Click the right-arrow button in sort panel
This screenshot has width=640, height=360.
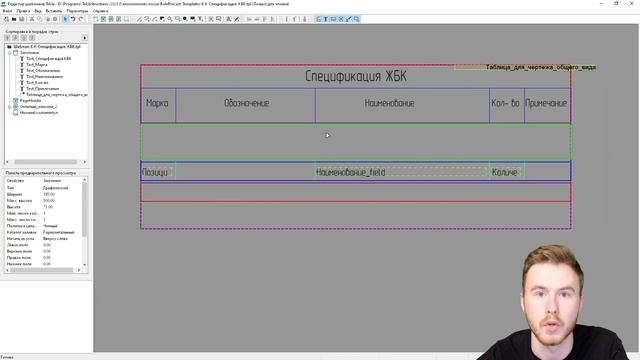click(x=84, y=38)
